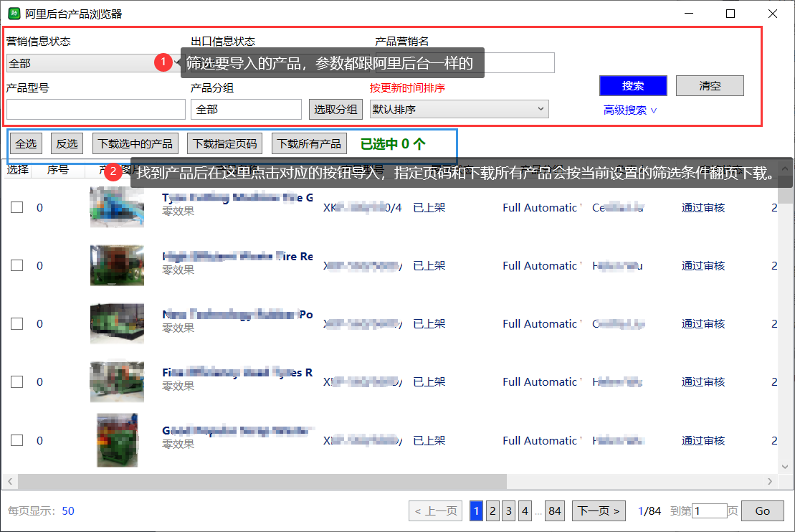
Task: Go to page 2
Action: (x=492, y=510)
